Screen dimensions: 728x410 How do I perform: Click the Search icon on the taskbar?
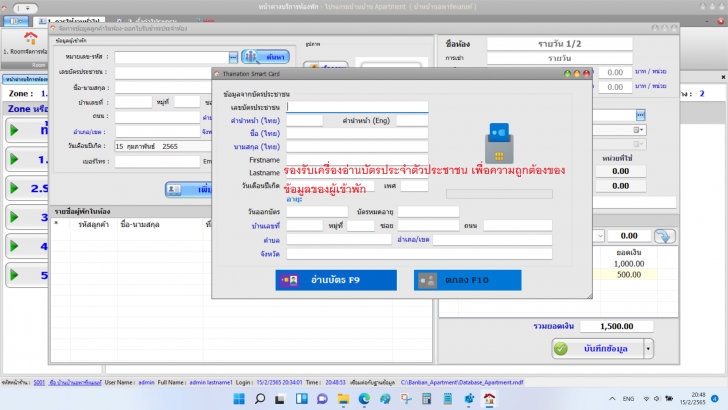pos(260,399)
